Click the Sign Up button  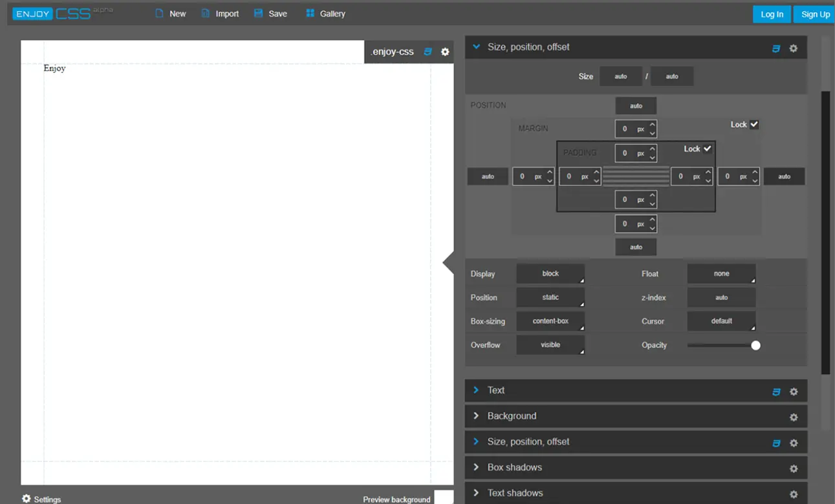point(815,14)
